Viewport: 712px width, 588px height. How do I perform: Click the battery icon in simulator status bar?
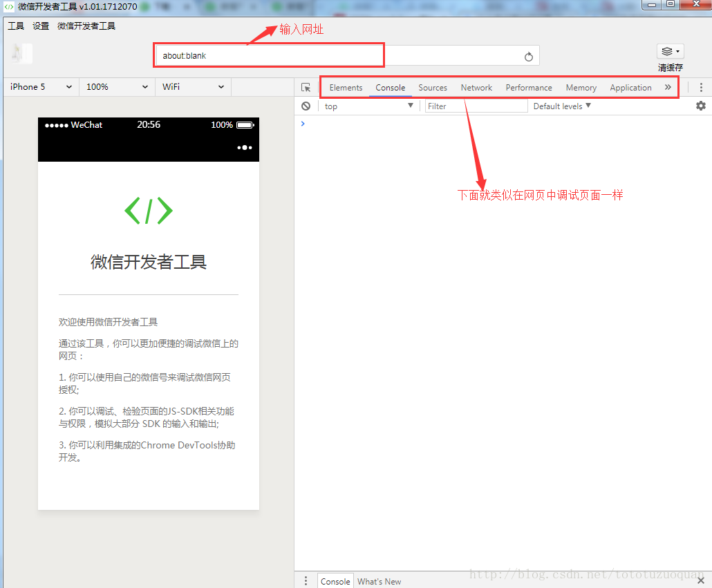[245, 125]
